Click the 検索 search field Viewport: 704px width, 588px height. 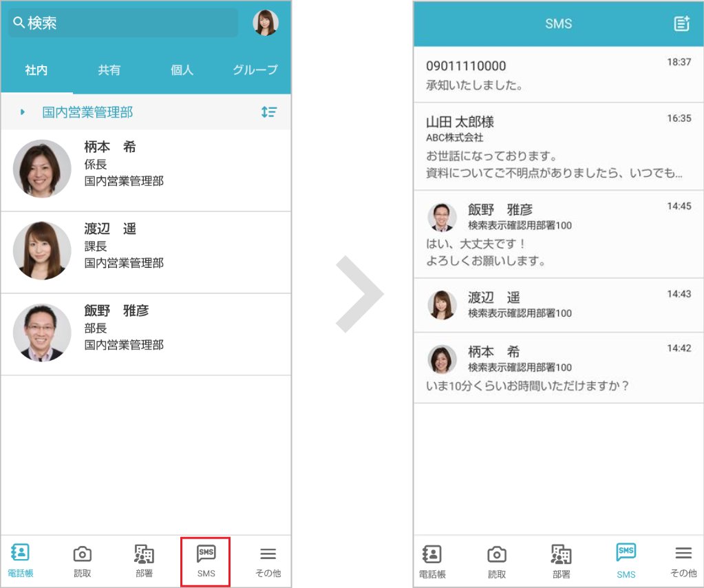tap(123, 23)
